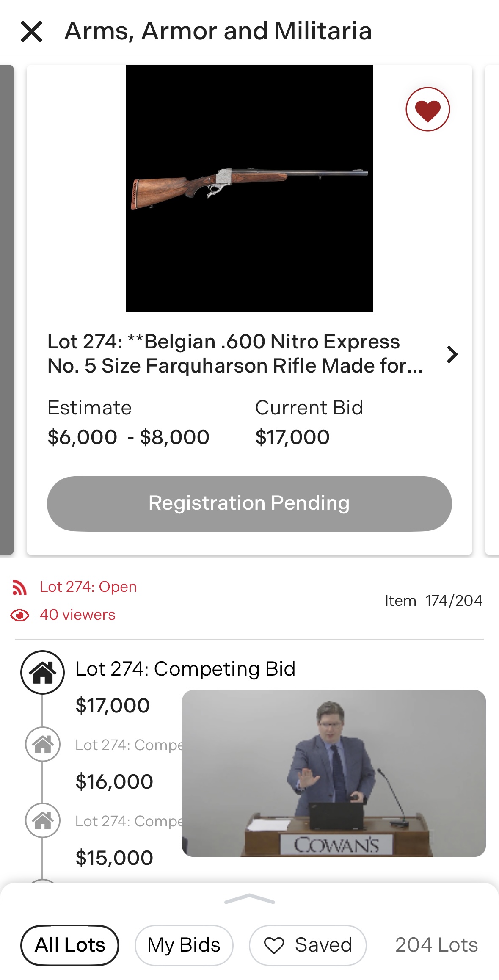This screenshot has width=499, height=980.
Task: Tap house icon beside $16,000 bid
Action: pyautogui.click(x=42, y=744)
